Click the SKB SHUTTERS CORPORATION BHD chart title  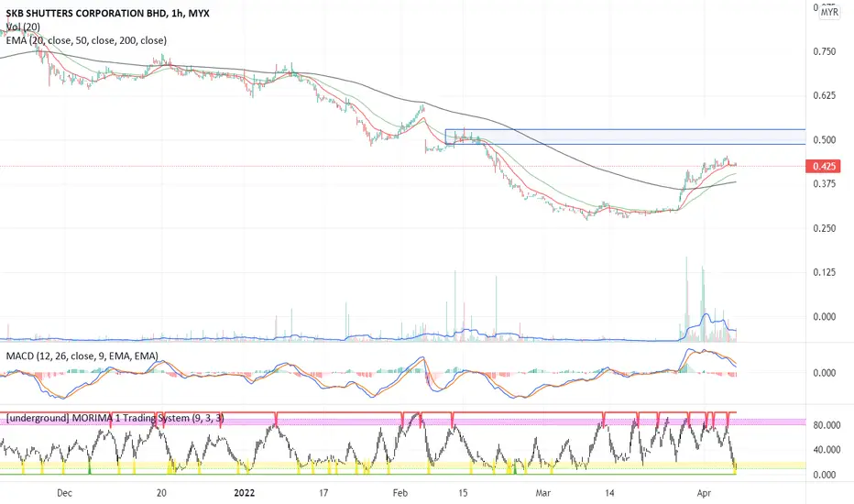(x=108, y=13)
